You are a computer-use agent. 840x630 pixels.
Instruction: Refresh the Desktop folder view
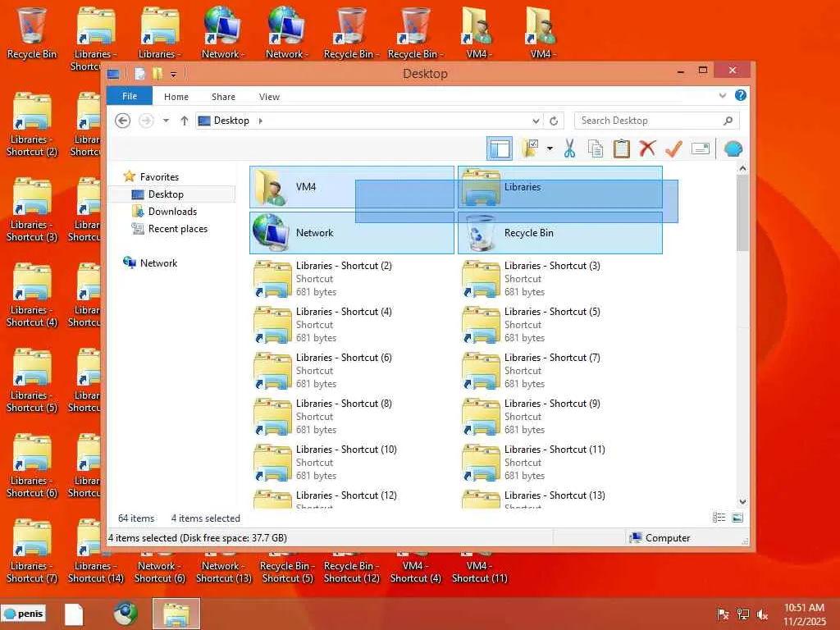click(554, 121)
